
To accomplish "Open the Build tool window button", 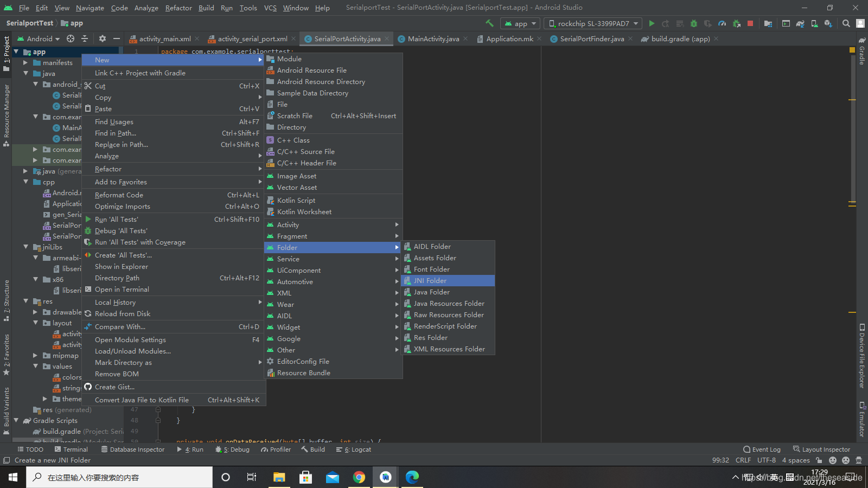I will (313, 450).
